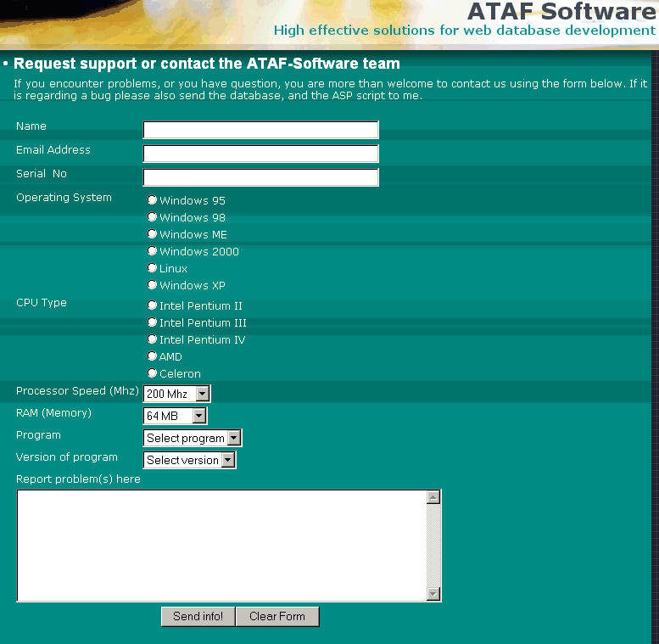This screenshot has height=644, width=659.
Task: Click the Operating System label
Action: point(64,198)
